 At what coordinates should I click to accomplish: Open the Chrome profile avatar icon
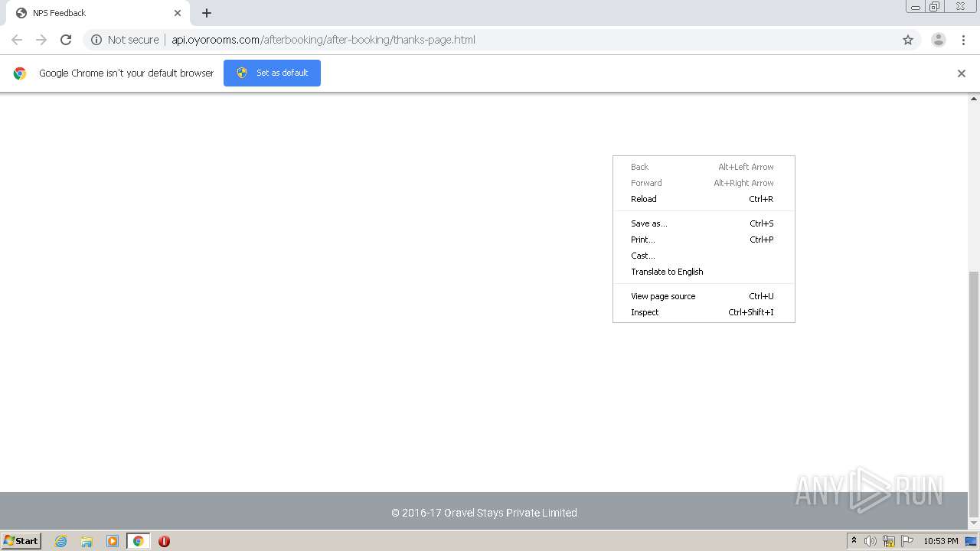[x=939, y=40]
